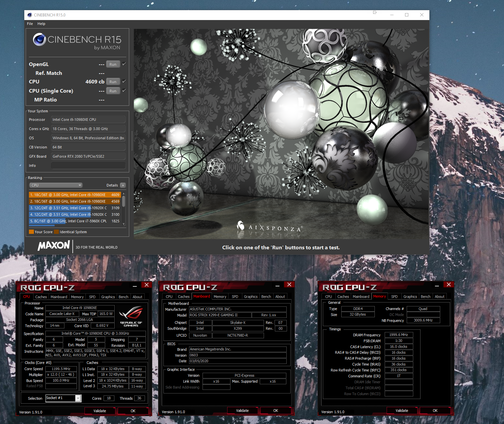Viewport: 504px width, 424px height.
Task: Click the Cinebench R15 logo sphere
Action: [x=39, y=39]
